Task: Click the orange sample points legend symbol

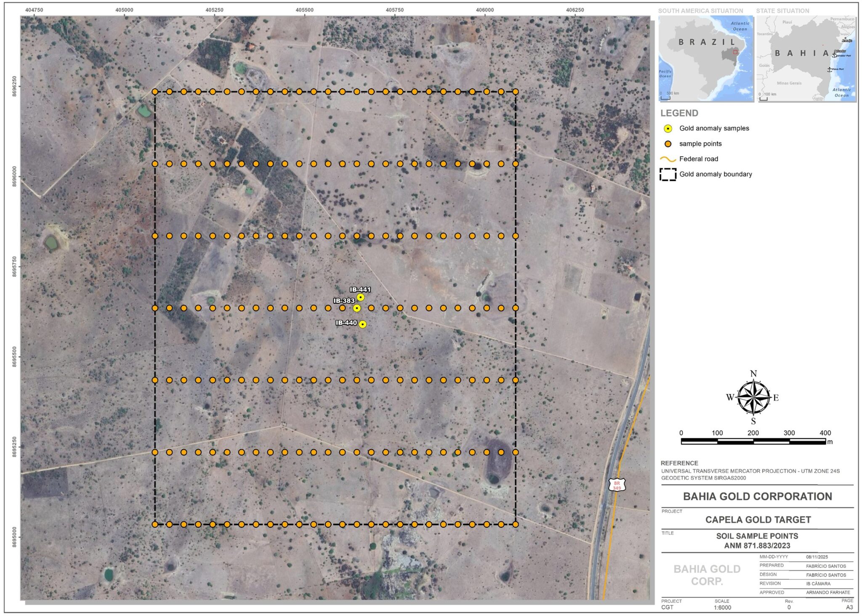Action: 668,144
